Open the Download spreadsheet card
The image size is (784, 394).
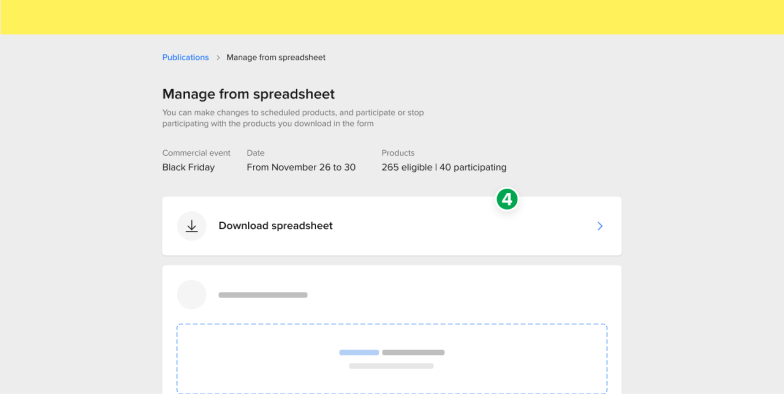[392, 226]
